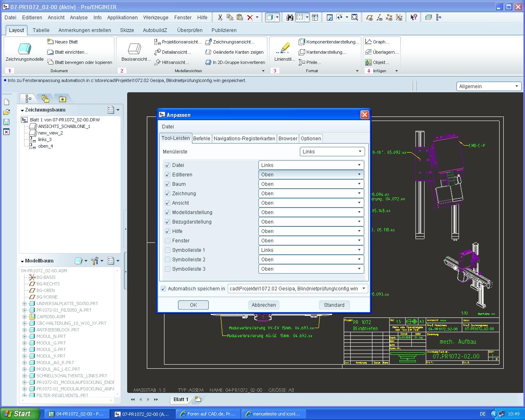Collapse the Zeichnungsbaum panel
Screen dimensions: 525x420
tap(23, 110)
